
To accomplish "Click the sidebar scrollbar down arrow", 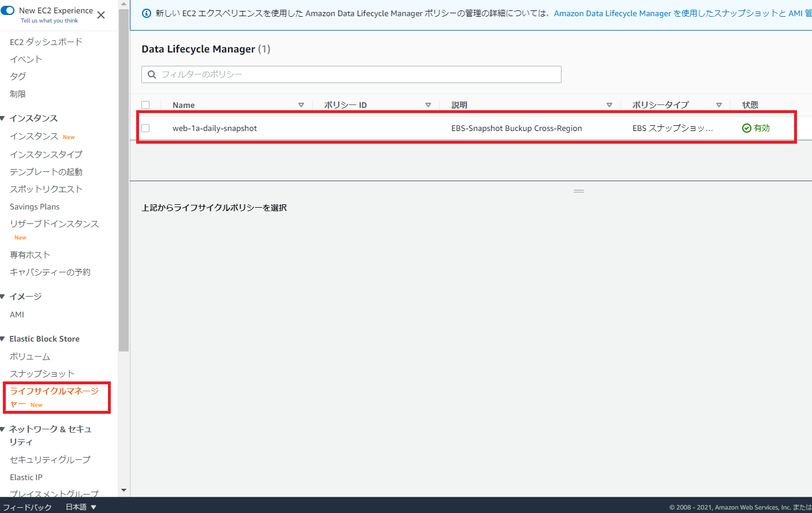I will [x=124, y=490].
